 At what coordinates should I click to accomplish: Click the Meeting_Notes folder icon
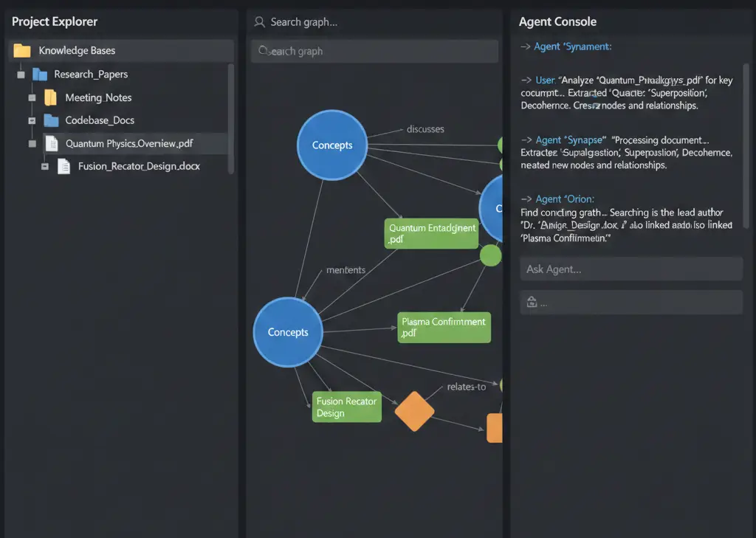pyautogui.click(x=50, y=97)
